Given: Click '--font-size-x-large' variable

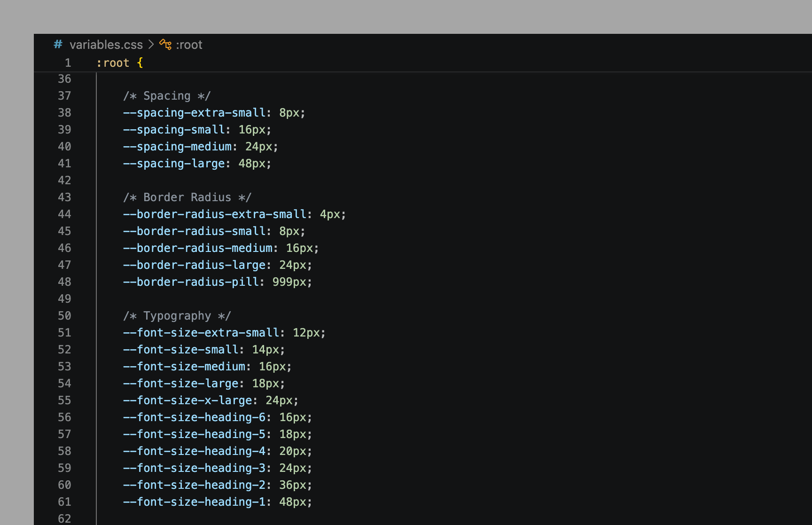Looking at the screenshot, I should coord(187,400).
